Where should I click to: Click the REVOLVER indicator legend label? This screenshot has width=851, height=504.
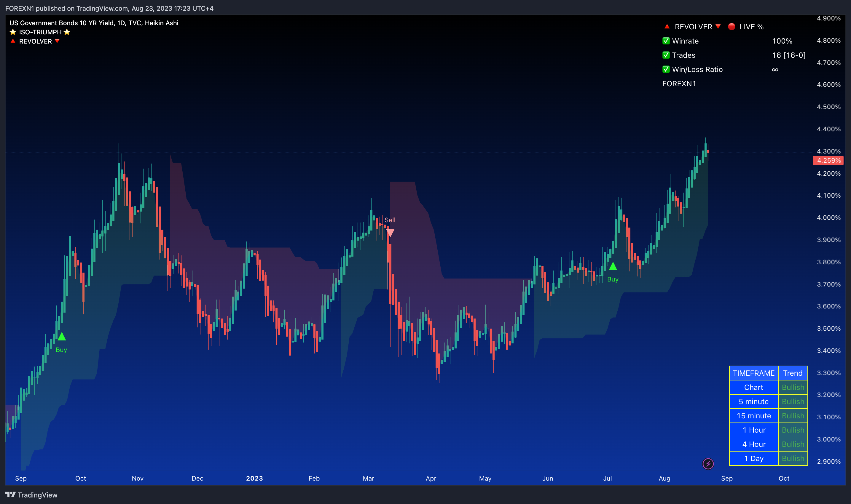click(35, 41)
